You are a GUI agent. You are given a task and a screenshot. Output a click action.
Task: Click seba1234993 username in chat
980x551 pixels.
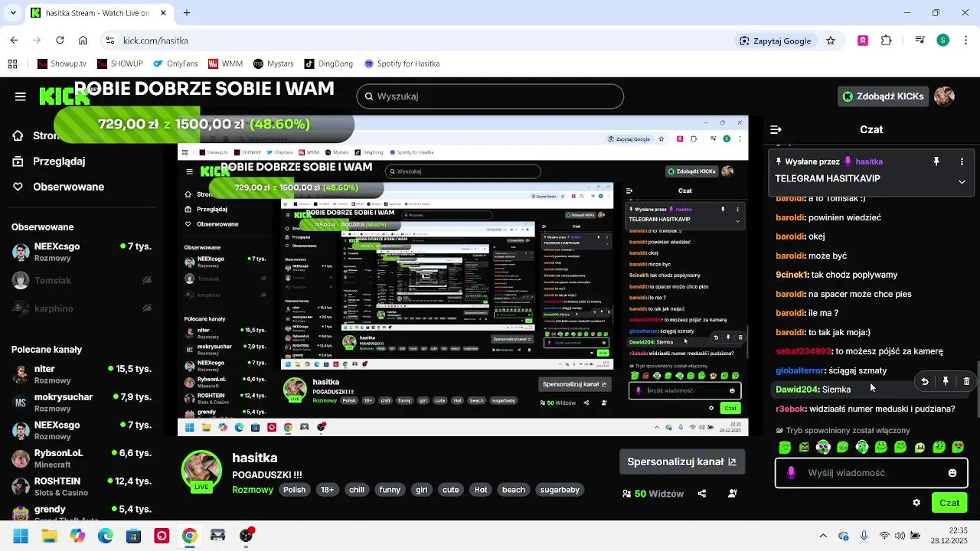point(803,351)
